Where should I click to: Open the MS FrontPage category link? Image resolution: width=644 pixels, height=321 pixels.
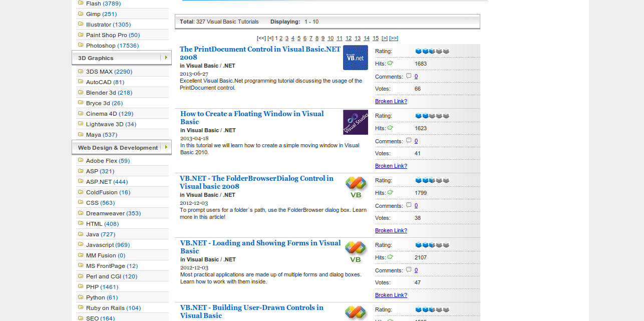coord(112,266)
